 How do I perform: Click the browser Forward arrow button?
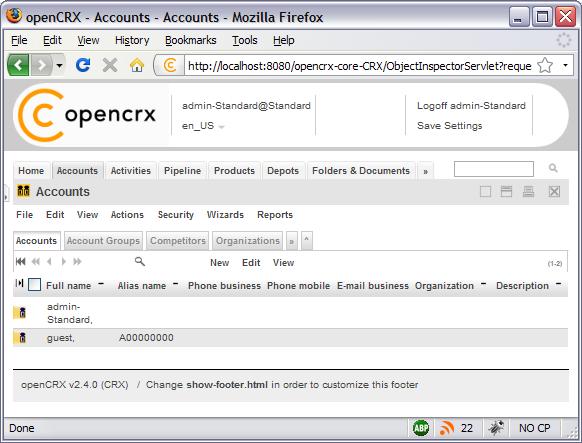click(42, 65)
